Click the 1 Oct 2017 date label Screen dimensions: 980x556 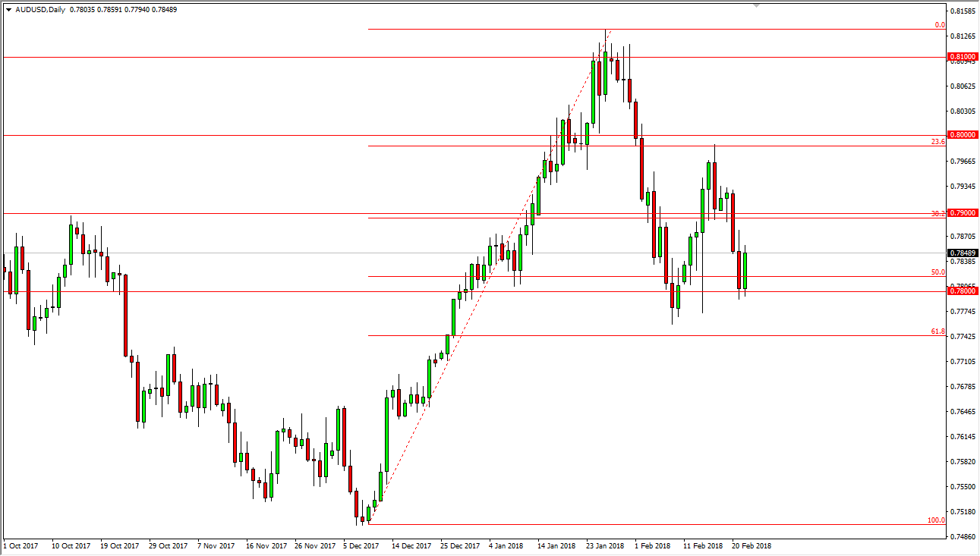pyautogui.click(x=21, y=545)
